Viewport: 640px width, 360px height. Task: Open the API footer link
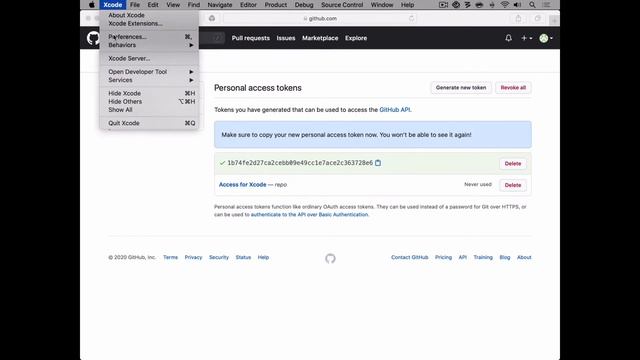click(462, 257)
